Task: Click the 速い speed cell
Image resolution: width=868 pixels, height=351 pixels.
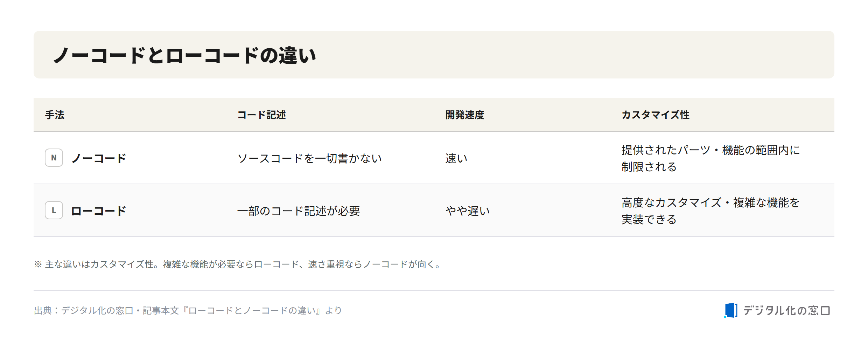Action: click(456, 158)
